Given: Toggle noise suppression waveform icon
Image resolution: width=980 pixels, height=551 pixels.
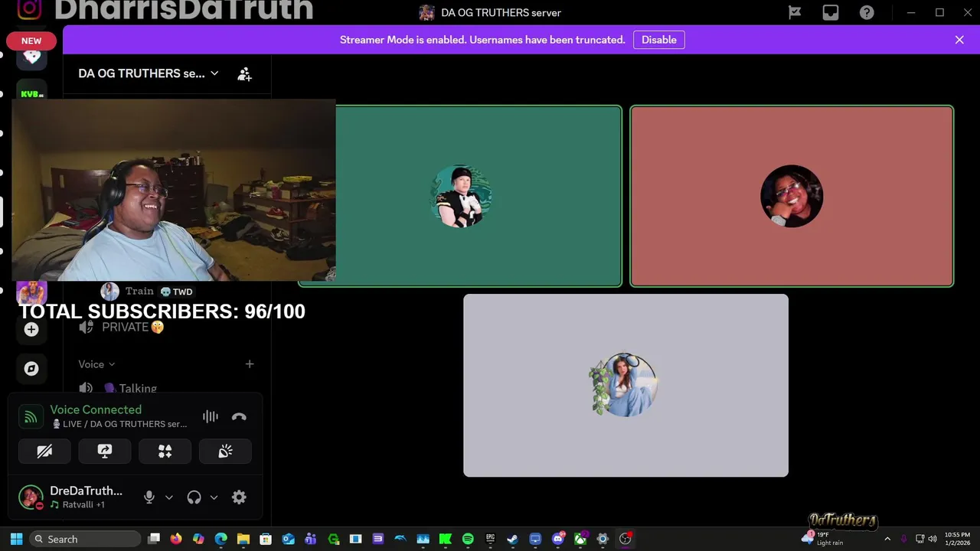Looking at the screenshot, I should [x=211, y=416].
